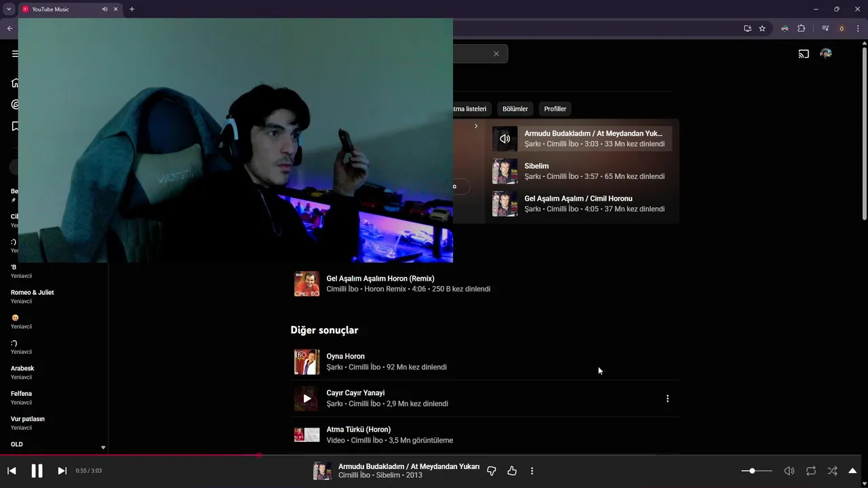Open more options for Cayır Cayır Yanayi

coord(667,399)
